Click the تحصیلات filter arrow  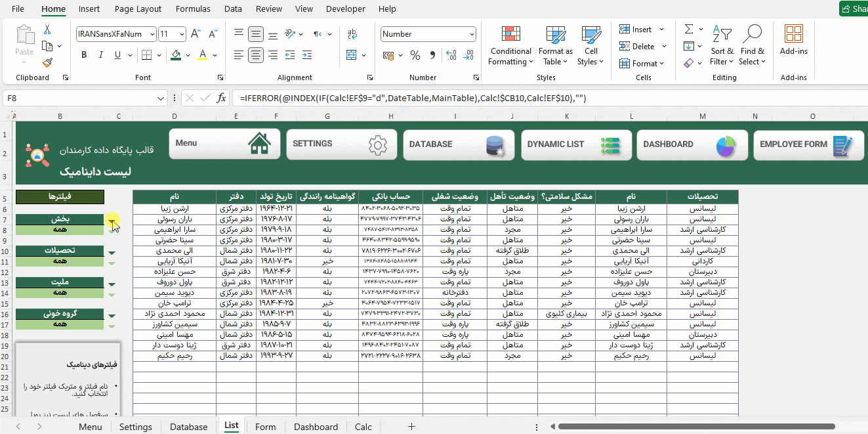(112, 253)
